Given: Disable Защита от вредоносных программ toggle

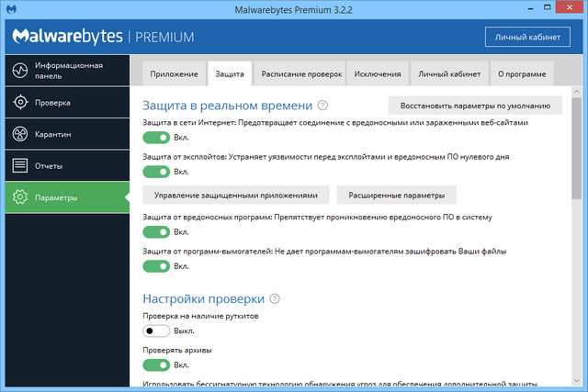Looking at the screenshot, I should pos(156,232).
